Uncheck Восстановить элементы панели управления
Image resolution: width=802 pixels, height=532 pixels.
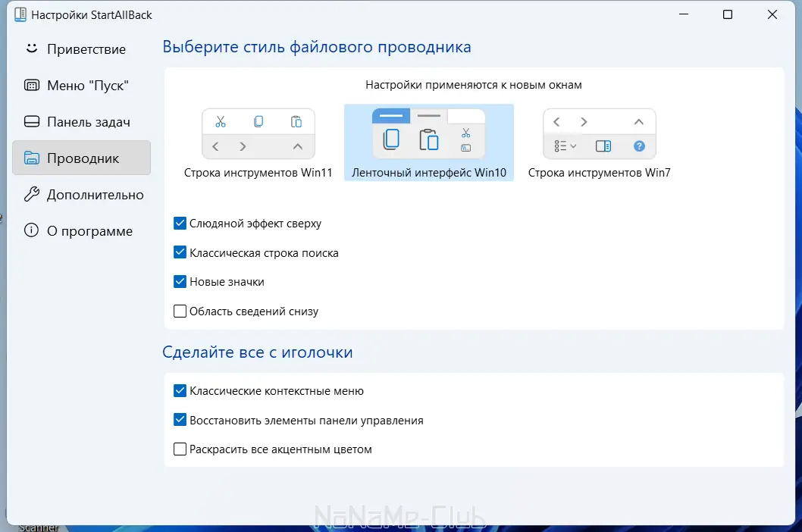click(180, 419)
